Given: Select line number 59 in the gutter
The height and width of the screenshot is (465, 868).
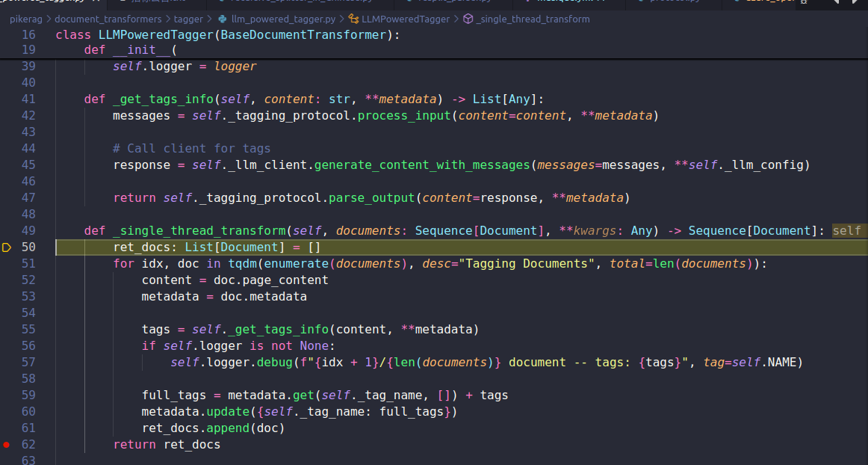Looking at the screenshot, I should [x=28, y=395].
